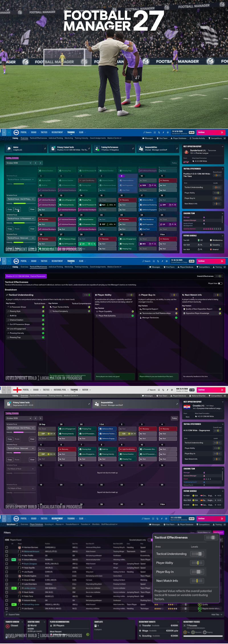Image resolution: width=228 pixels, height=644 pixels.
Task: Click Quality of Next Opposition Report icon
Action: point(184,309)
